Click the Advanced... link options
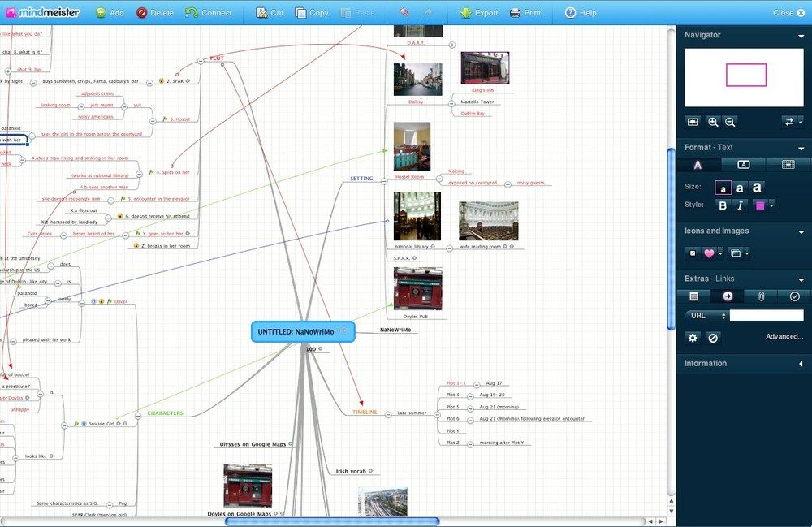Viewport: 812px width, 527px height. pos(784,336)
